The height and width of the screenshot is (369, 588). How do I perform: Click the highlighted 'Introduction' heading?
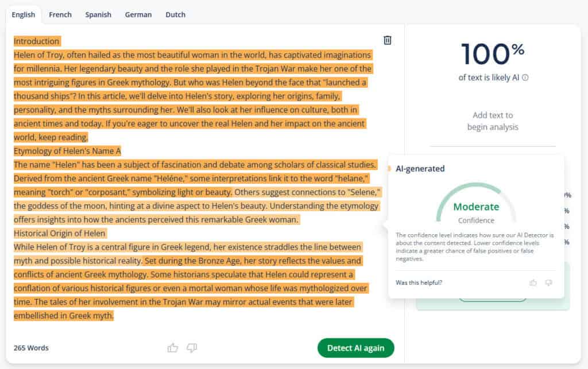point(37,41)
